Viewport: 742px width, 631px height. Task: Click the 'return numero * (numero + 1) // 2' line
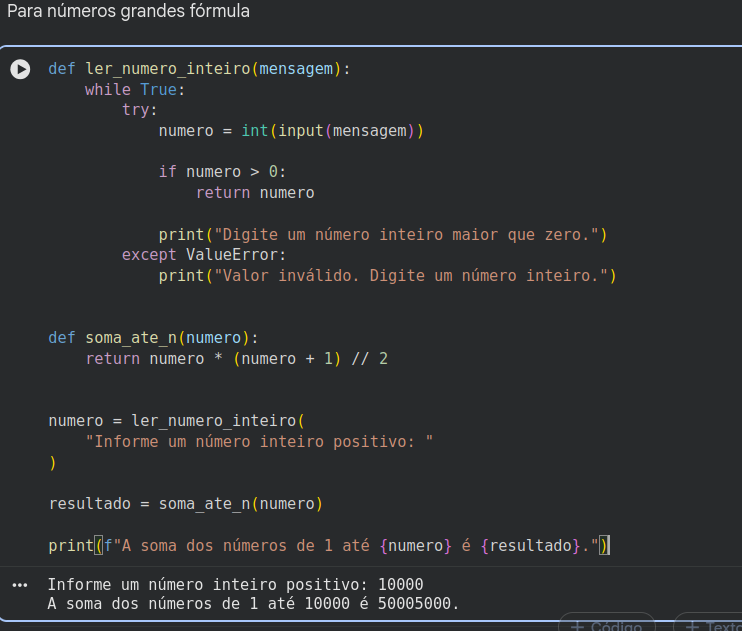tap(237, 359)
